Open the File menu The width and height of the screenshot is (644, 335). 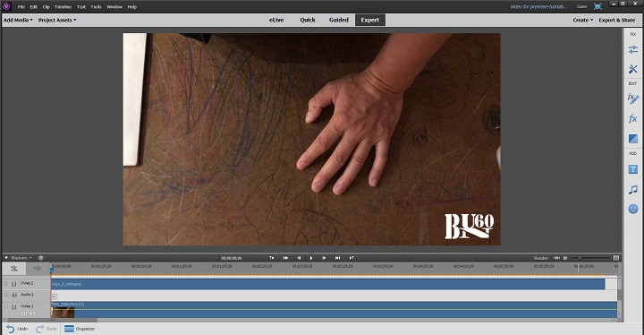pos(21,7)
